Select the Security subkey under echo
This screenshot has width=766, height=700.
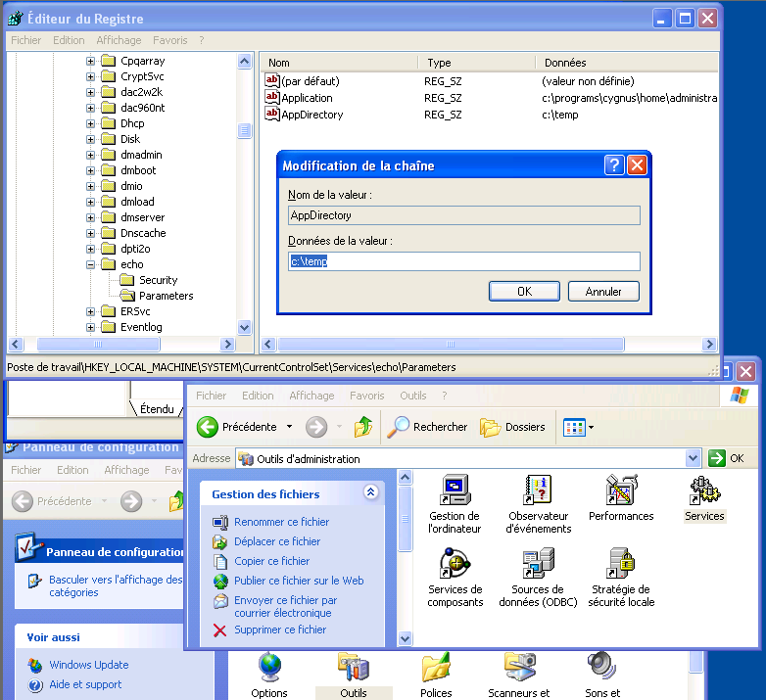click(158, 280)
